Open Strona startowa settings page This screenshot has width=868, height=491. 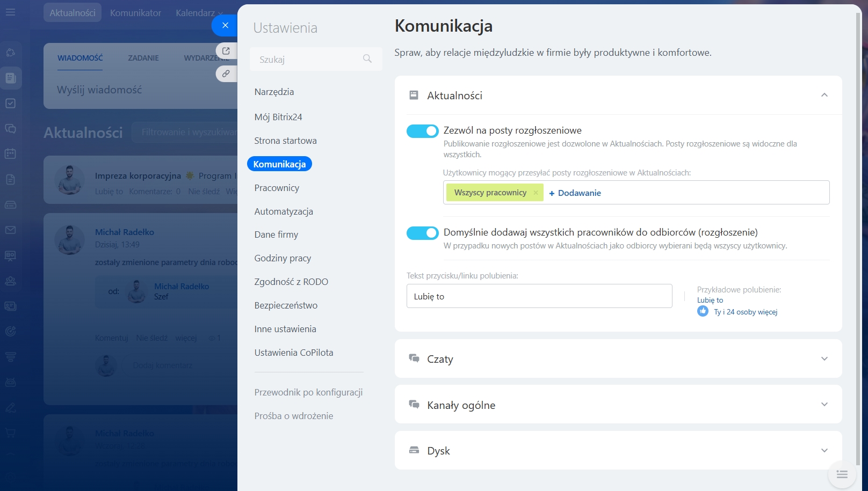tap(286, 141)
